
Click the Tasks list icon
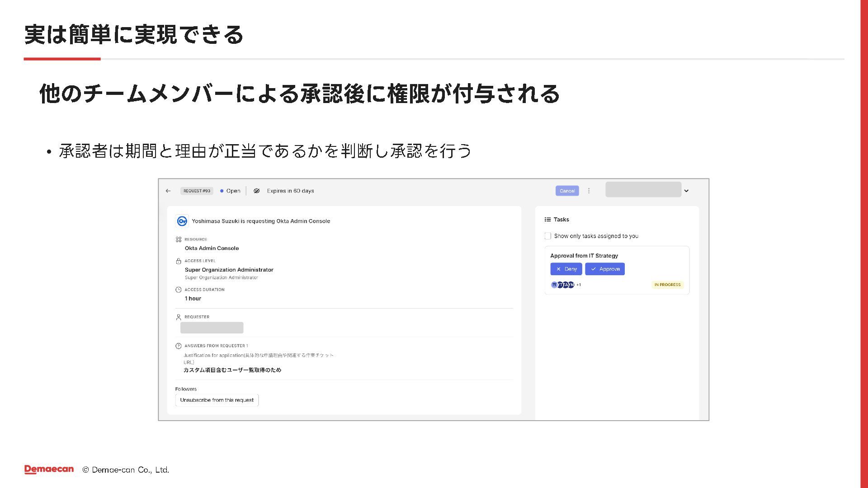pos(547,220)
